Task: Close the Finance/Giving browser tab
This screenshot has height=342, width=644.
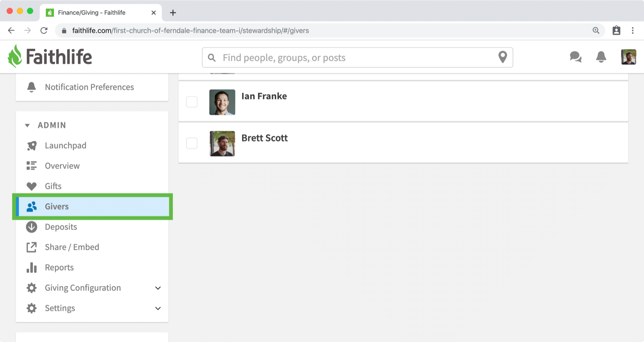Action: coord(153,12)
